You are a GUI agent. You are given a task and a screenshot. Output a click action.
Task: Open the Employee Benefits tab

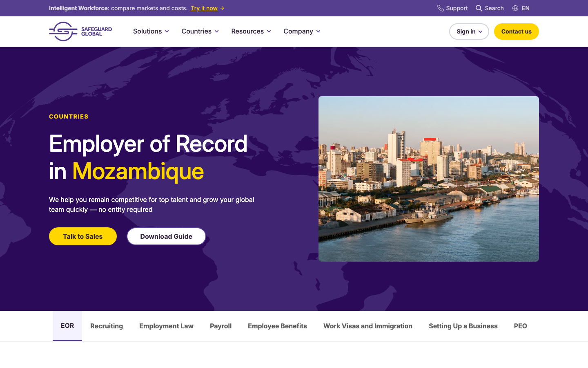277,326
